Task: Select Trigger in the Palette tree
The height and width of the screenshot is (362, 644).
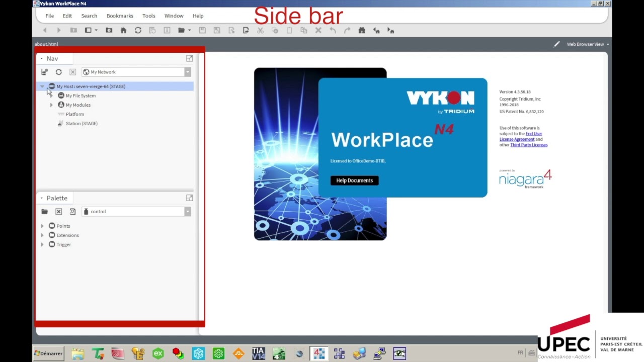Action: pos(63,244)
